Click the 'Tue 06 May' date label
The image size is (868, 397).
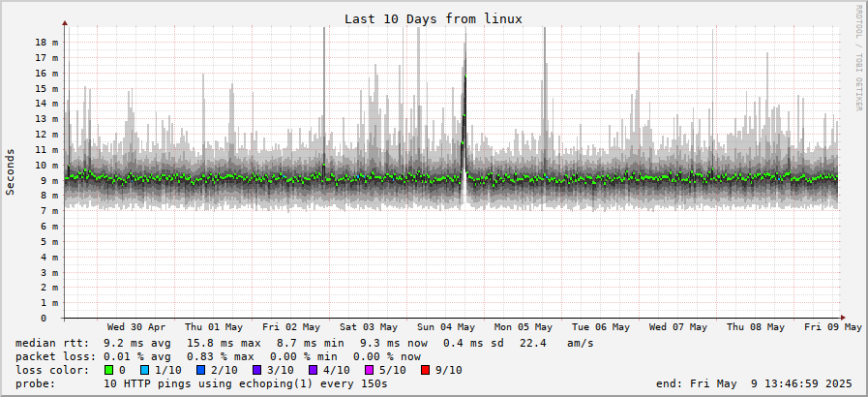tap(601, 327)
